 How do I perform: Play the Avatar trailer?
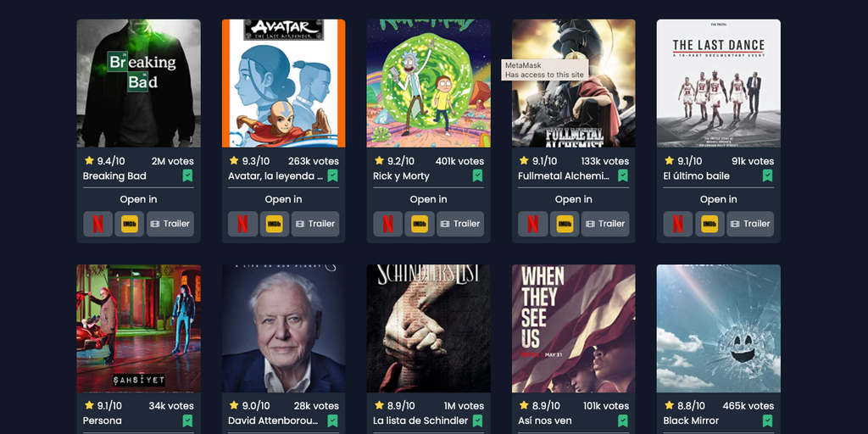(315, 224)
